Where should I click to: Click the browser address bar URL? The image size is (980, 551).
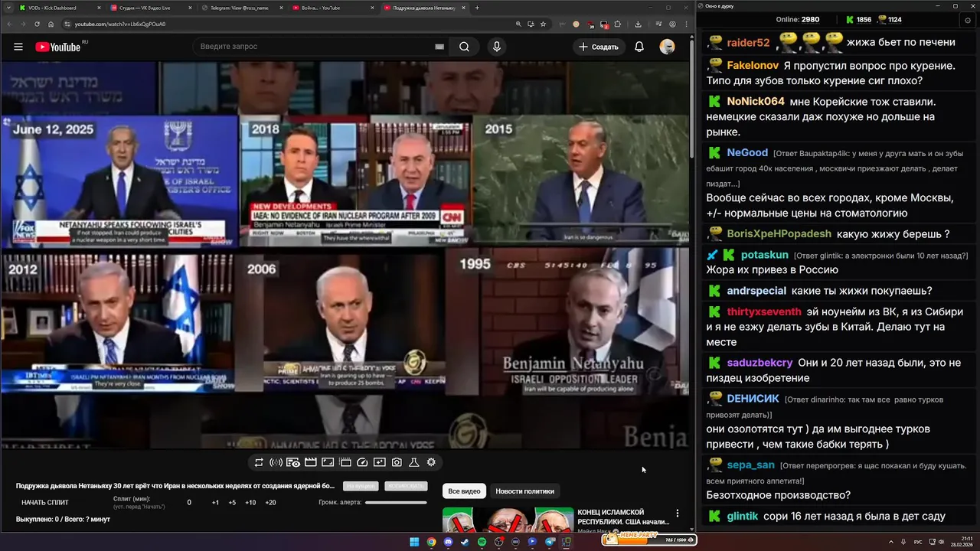[119, 24]
